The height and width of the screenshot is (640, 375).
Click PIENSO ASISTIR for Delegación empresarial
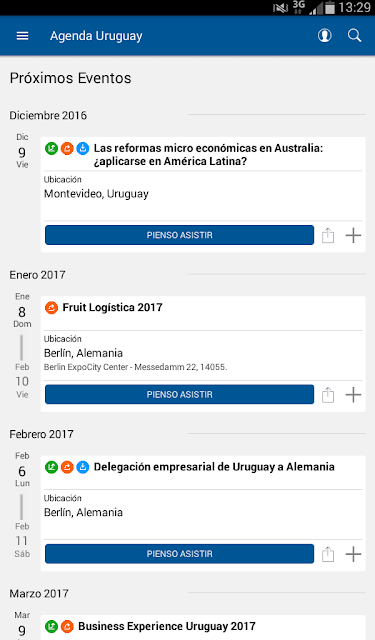tap(180, 553)
